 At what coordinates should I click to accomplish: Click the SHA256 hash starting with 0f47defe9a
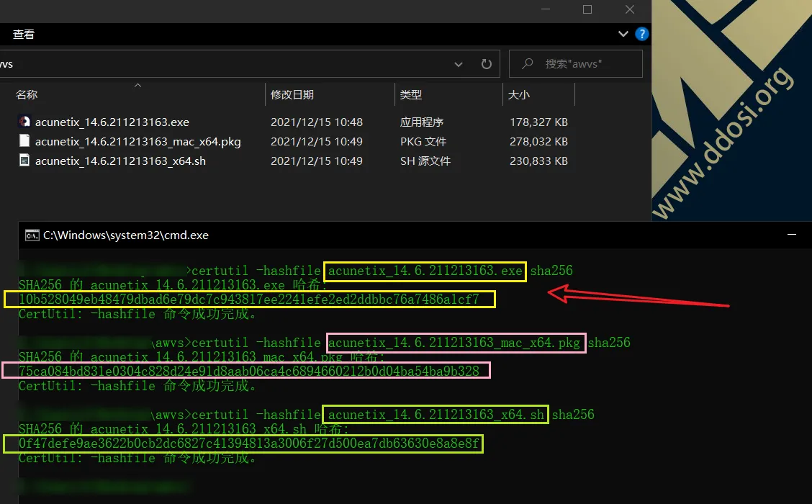(248, 444)
